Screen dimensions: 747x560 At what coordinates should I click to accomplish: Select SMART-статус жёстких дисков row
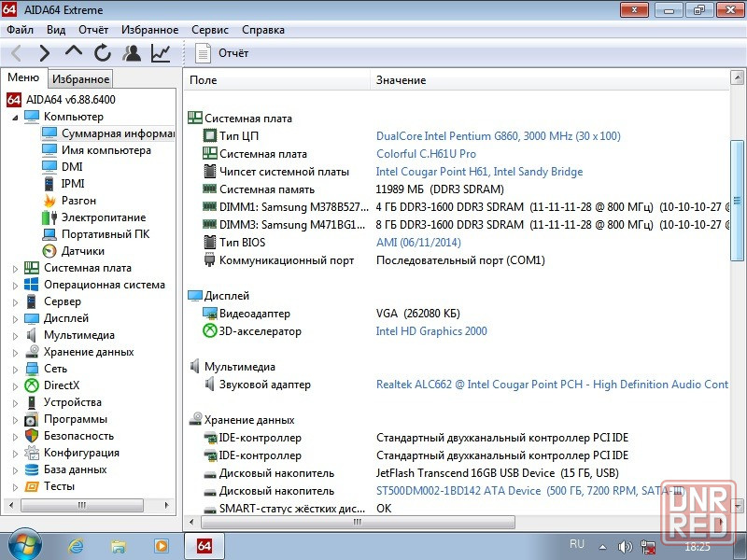457,509
